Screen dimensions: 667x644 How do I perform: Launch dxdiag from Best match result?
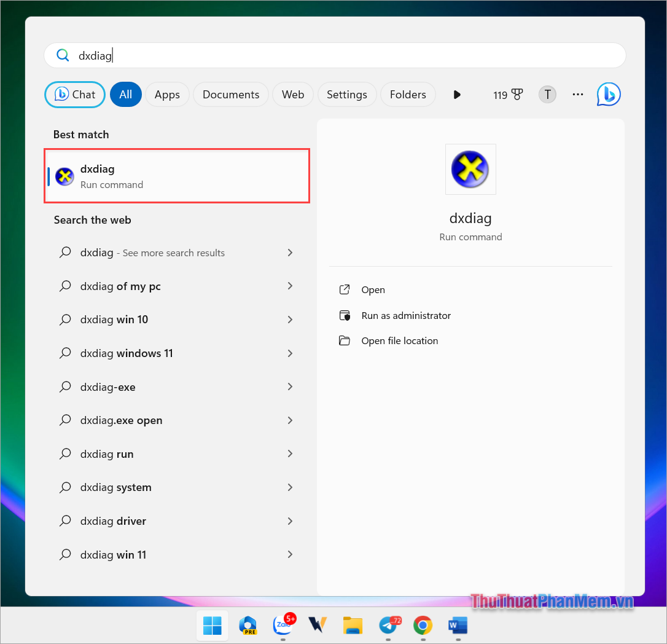tap(177, 175)
